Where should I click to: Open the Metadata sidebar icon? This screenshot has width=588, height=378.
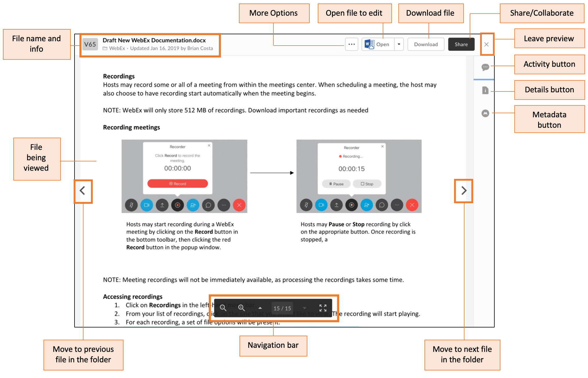click(485, 113)
